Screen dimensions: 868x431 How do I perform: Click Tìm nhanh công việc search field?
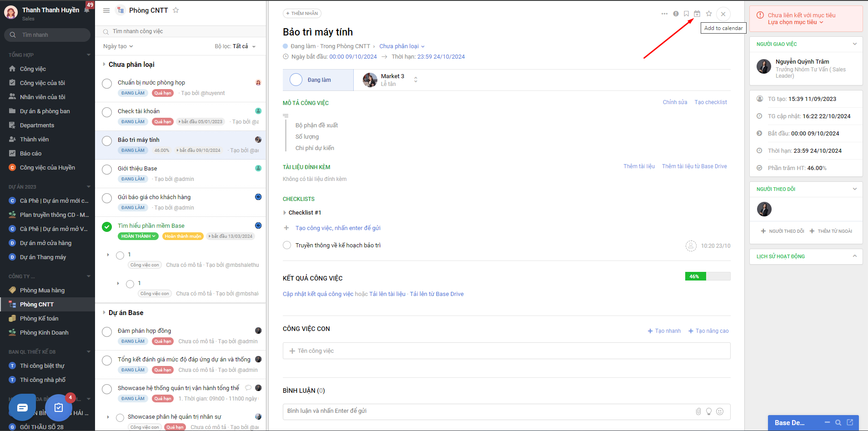[x=181, y=31]
